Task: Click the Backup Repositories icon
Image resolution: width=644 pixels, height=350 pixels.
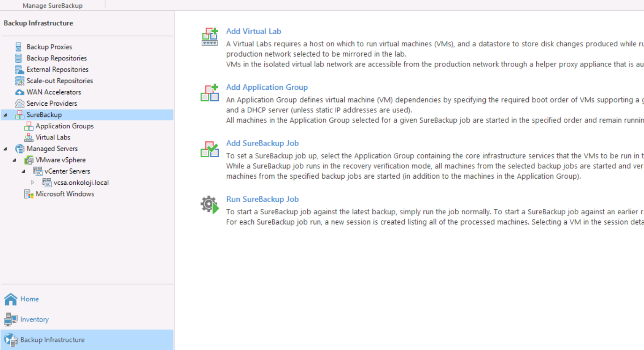Action: pos(19,58)
